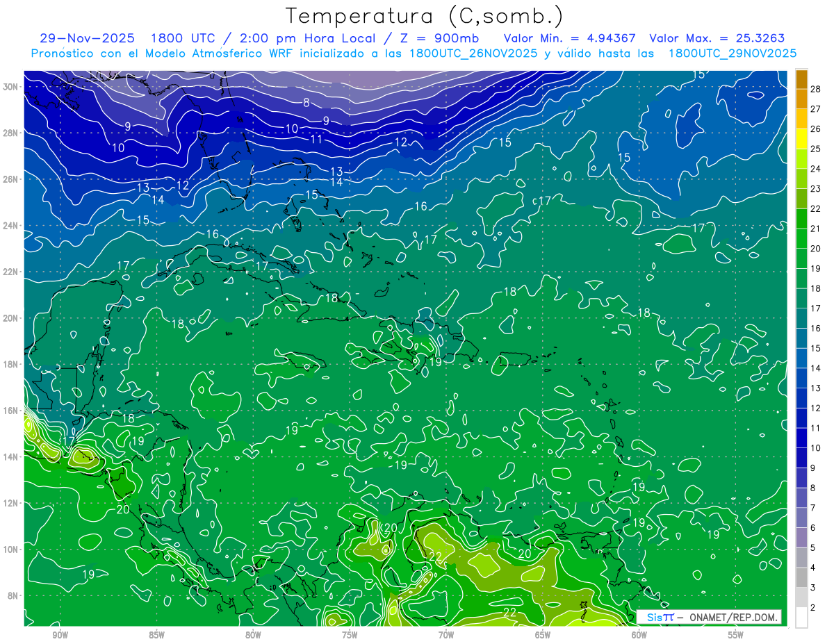Click the brown swatch atop the color scale
This screenshot has height=644, width=834.
(801, 79)
